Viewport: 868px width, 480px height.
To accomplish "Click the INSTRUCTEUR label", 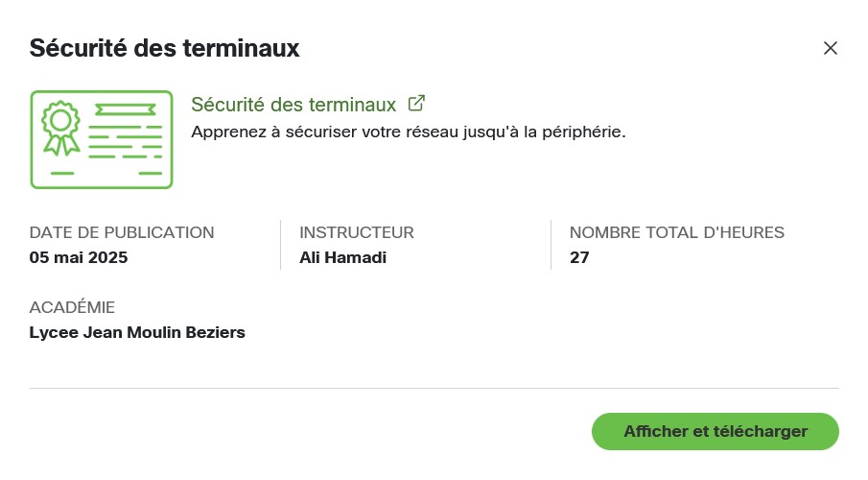I will 356,232.
